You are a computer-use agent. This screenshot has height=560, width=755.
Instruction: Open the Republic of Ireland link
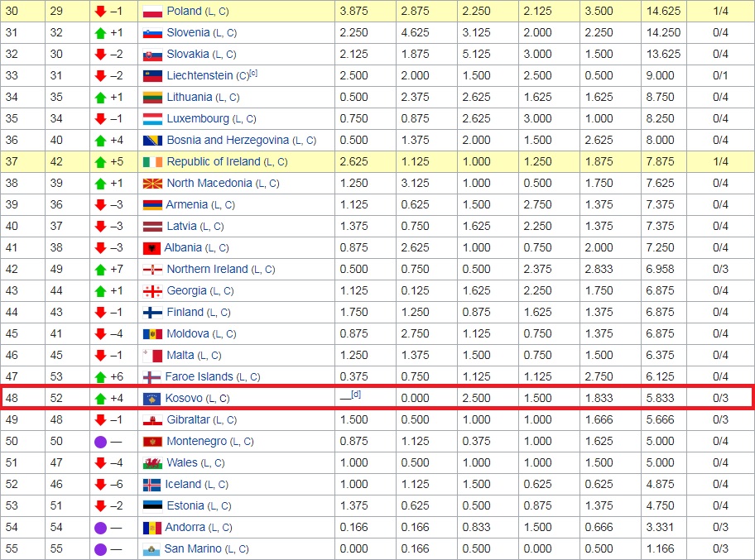pyautogui.click(x=214, y=162)
